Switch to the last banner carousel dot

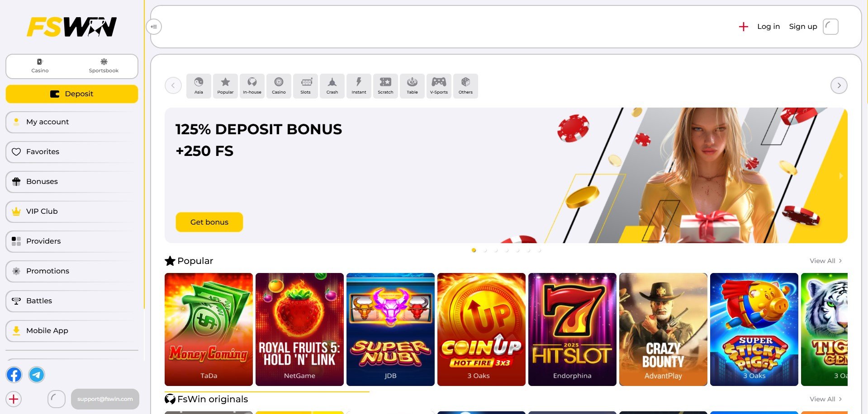pyautogui.click(x=539, y=250)
